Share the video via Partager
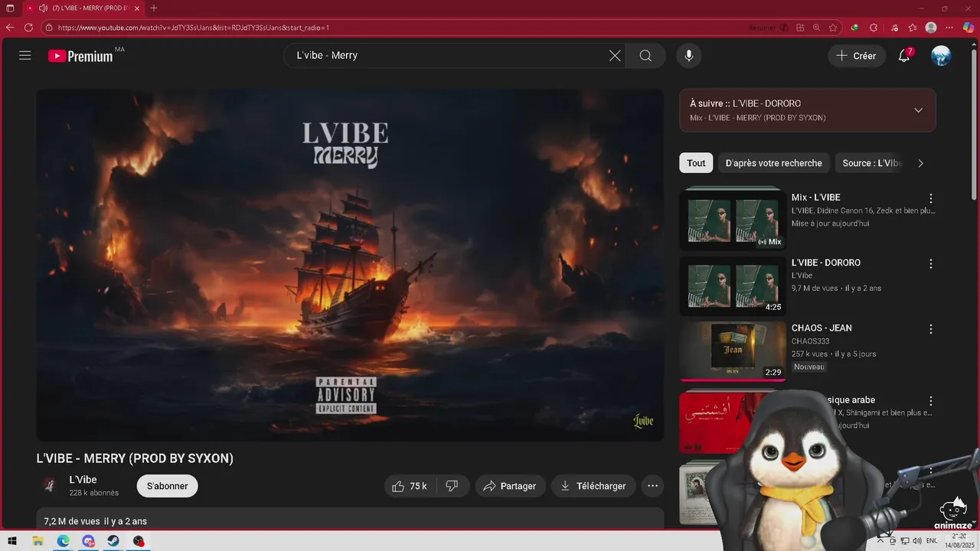Viewport: 980px width, 551px height. tap(510, 486)
